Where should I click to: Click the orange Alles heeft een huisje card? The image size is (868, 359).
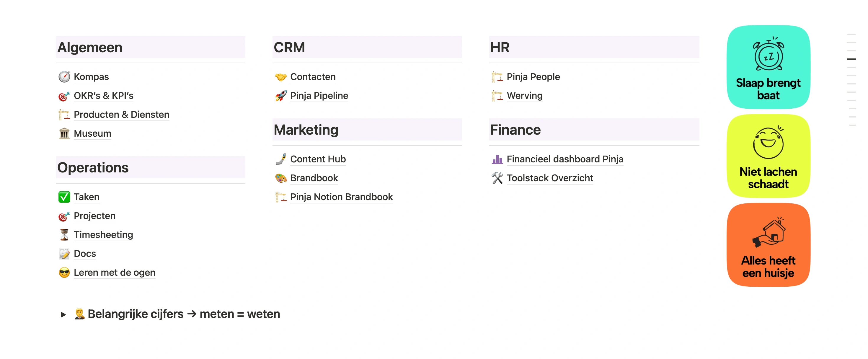pyautogui.click(x=768, y=245)
